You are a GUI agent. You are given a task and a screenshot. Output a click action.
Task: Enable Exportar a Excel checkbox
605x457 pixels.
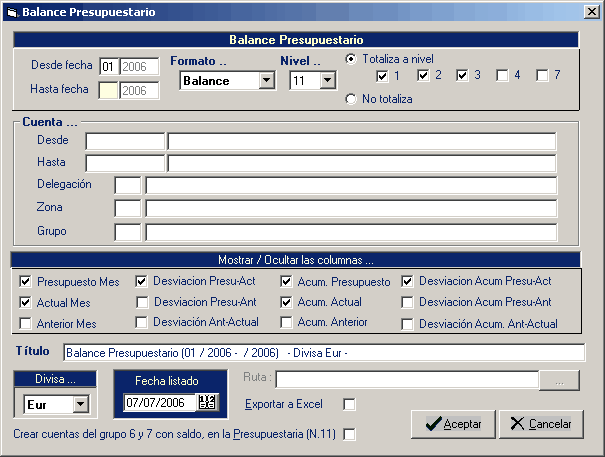tap(349, 405)
